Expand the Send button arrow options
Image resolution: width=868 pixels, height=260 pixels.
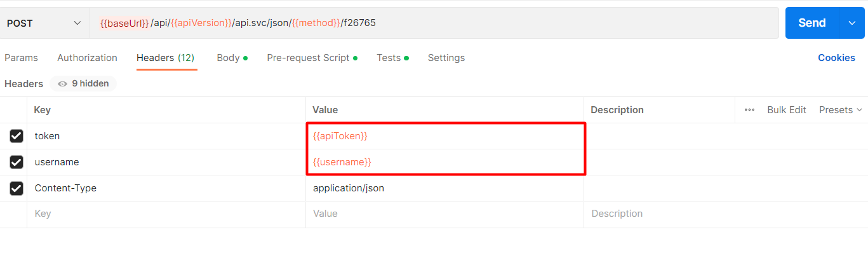(x=851, y=23)
